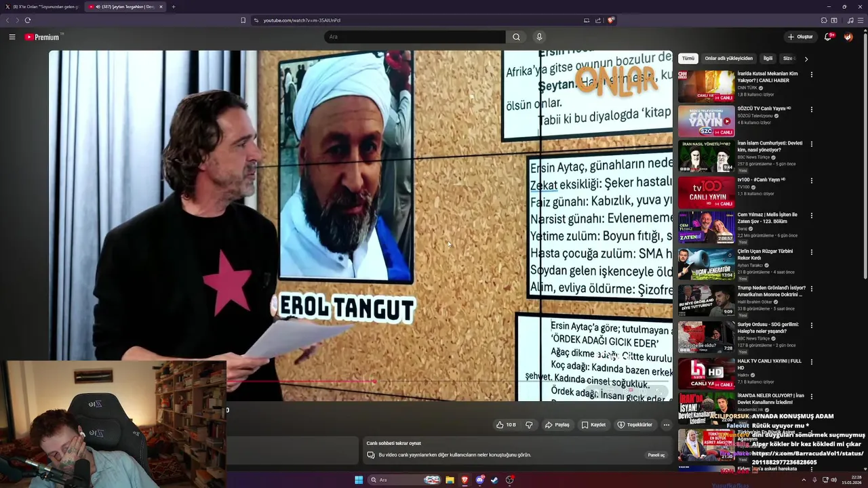Open tv100 Canlı Yayın thumbnail

coord(706,192)
